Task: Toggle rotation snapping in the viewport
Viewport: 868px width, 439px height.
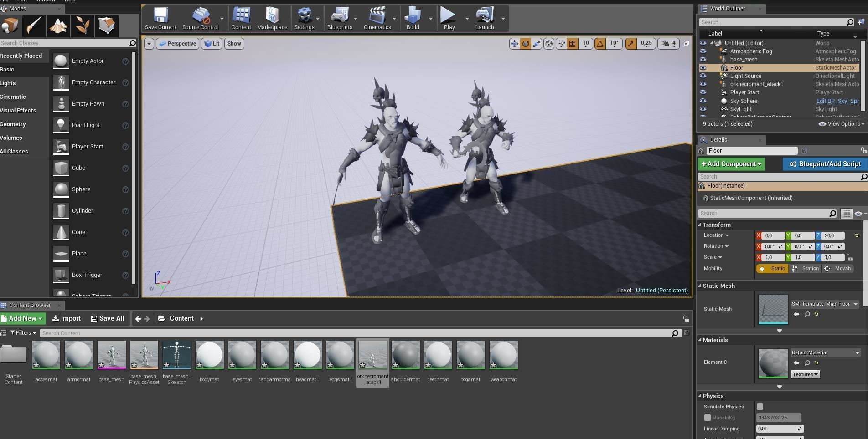Action: tap(600, 44)
